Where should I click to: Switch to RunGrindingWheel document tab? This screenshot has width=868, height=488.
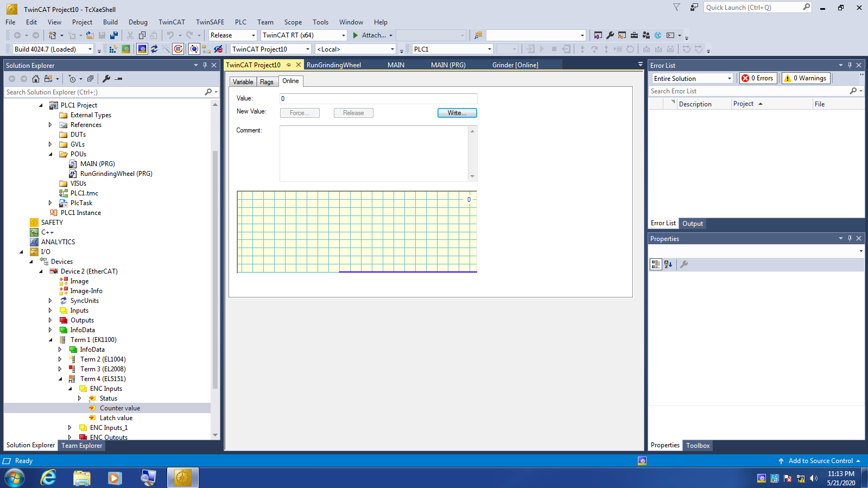[x=334, y=65]
